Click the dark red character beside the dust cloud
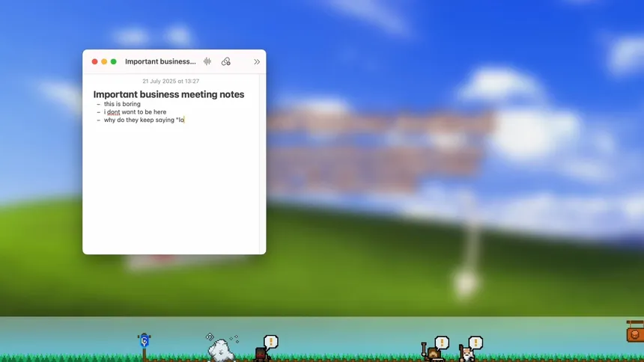644x362 pixels. [261, 355]
